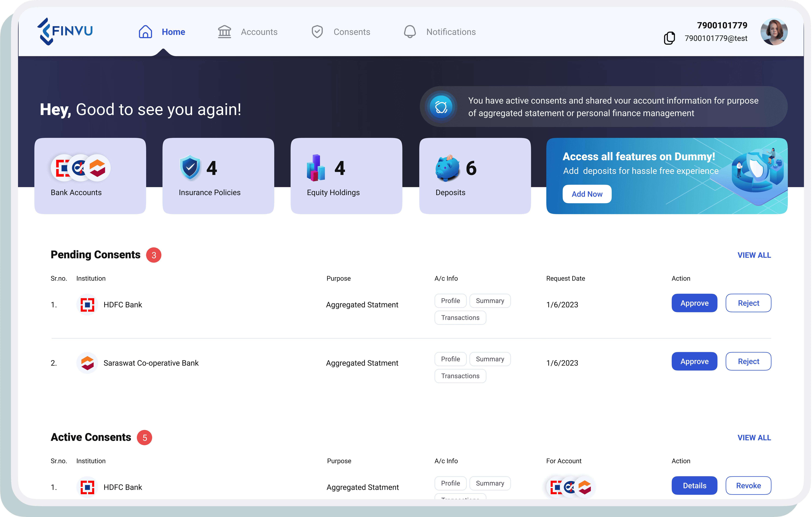This screenshot has height=517, width=812.
Task: Open the Bank Accounts card
Action: [x=90, y=176]
